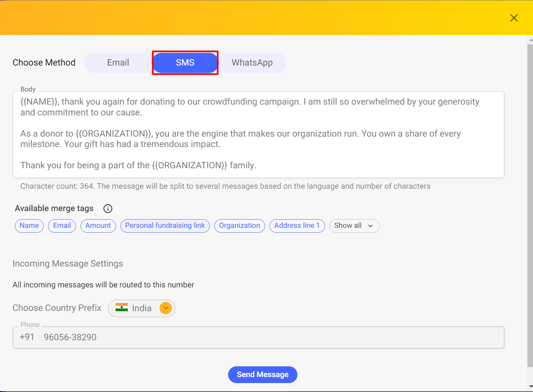This screenshot has height=392, width=533.
Task: Insert the Address line 1 tag
Action: click(x=297, y=226)
